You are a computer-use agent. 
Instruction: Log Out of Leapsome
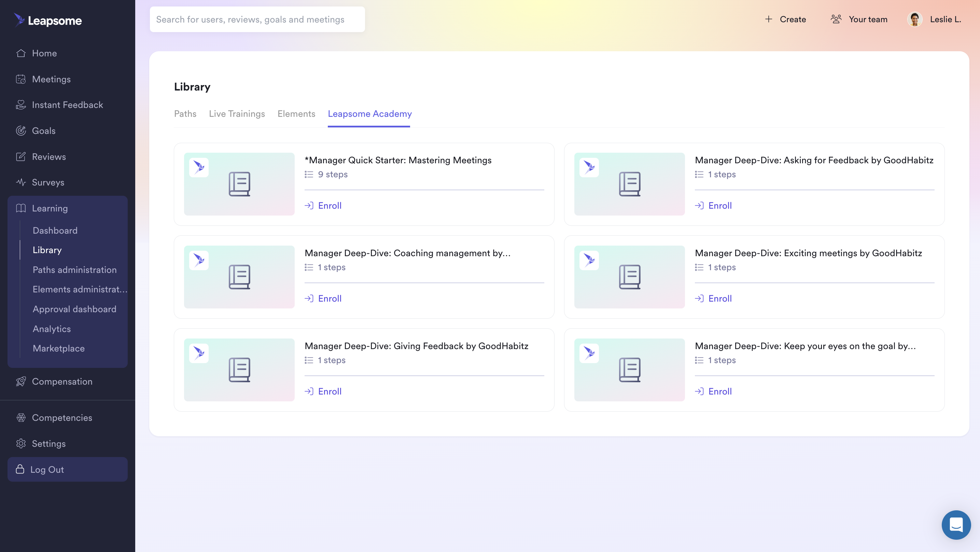coord(67,469)
